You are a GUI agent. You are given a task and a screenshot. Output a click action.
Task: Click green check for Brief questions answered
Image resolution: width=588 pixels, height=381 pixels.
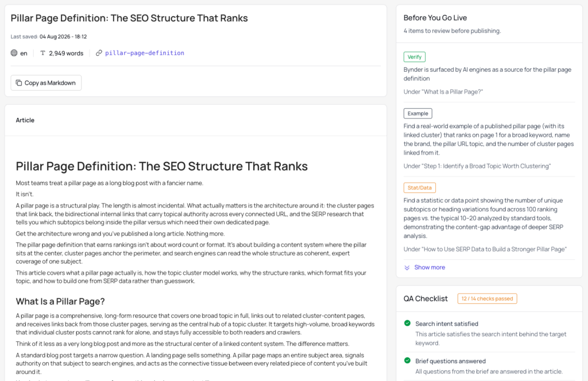(x=407, y=361)
